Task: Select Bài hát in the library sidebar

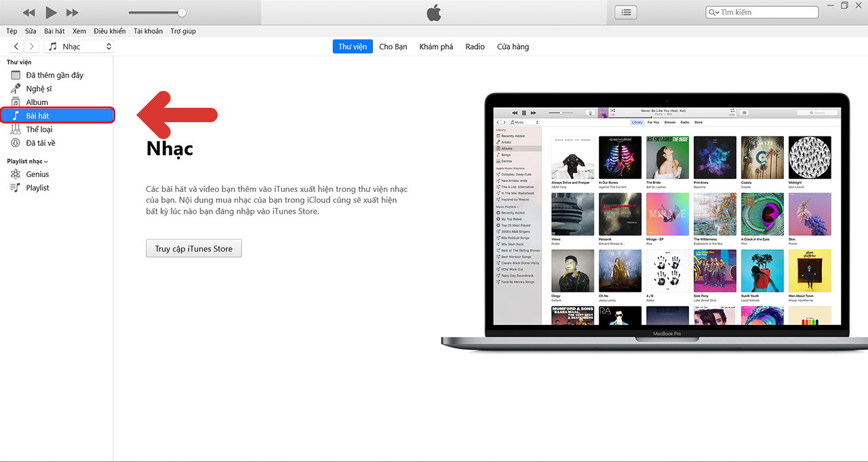Action: pyautogui.click(x=57, y=116)
